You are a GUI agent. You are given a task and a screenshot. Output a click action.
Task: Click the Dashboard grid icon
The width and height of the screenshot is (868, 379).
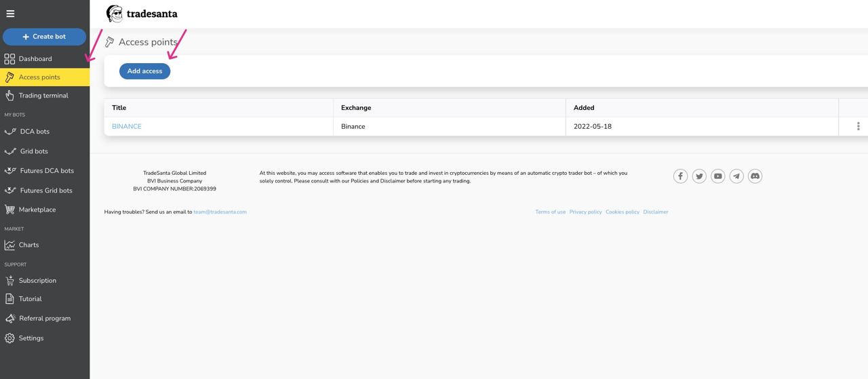click(9, 59)
